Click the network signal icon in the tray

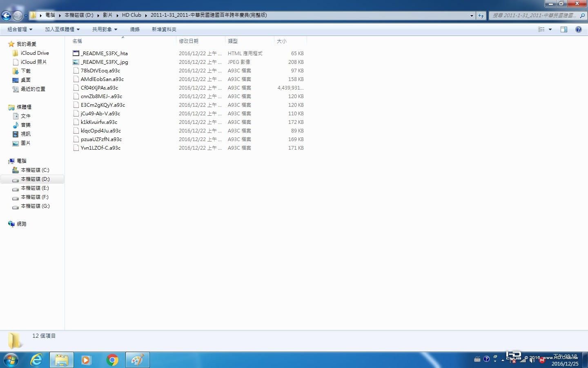[523, 360]
